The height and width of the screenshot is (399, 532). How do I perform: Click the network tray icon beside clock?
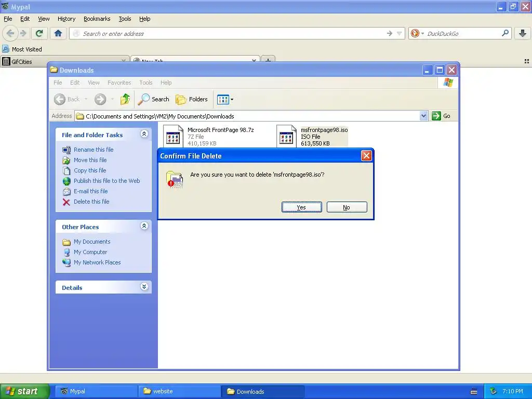coord(494,391)
